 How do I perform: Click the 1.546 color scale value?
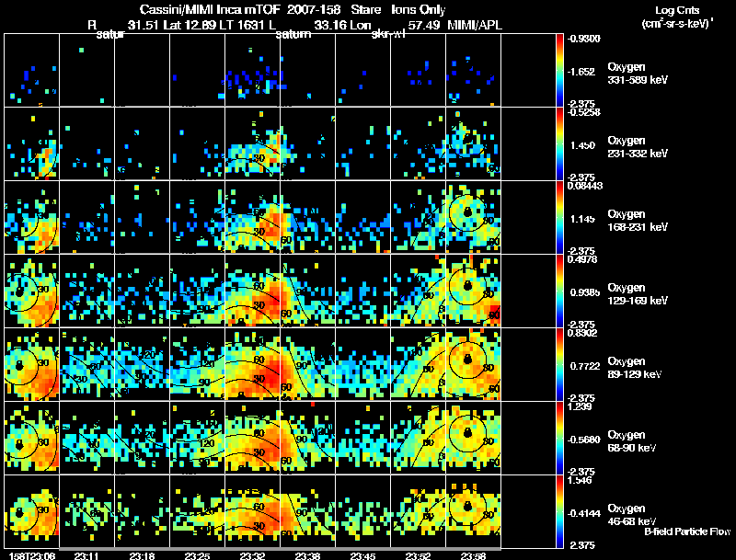580,480
